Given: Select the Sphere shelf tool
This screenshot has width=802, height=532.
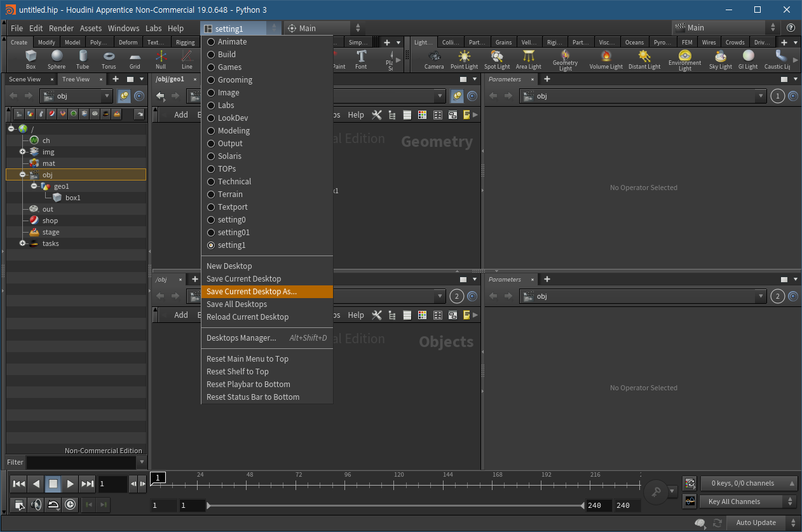Looking at the screenshot, I should [x=57, y=60].
